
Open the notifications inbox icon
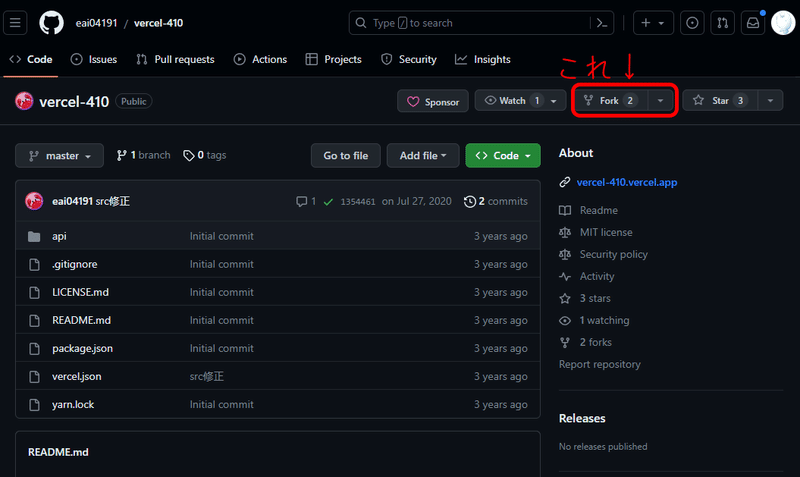753,23
